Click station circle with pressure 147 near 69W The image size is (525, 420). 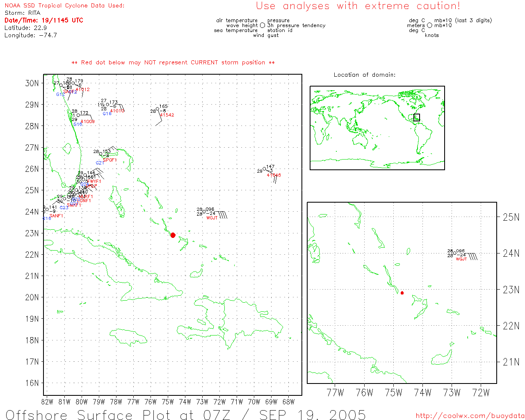[265, 169]
